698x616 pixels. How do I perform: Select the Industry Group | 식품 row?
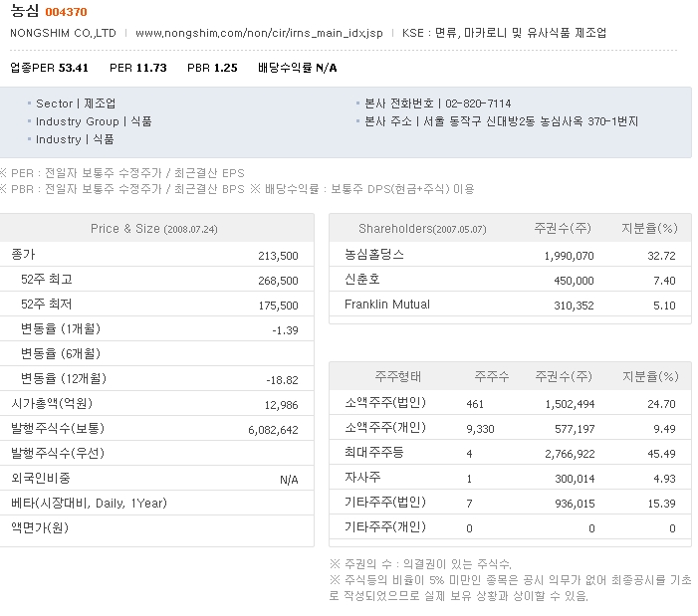[x=94, y=121]
